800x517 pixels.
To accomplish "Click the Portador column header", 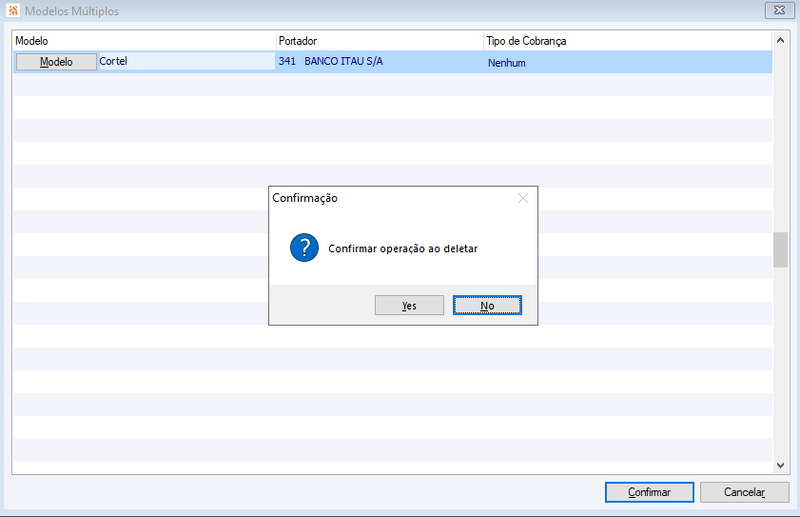I will (x=380, y=41).
